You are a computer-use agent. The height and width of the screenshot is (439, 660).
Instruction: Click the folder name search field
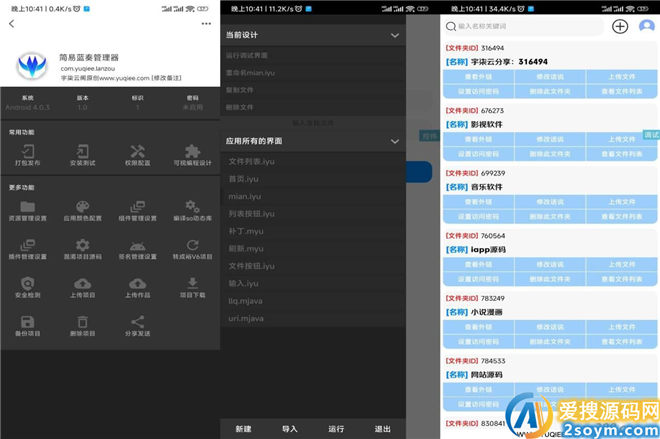click(x=523, y=26)
